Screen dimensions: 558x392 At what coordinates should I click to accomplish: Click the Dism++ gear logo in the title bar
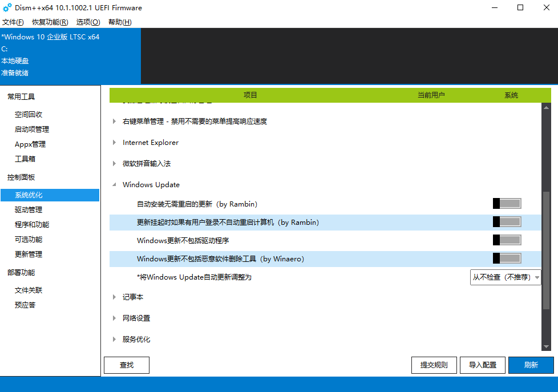7,8
